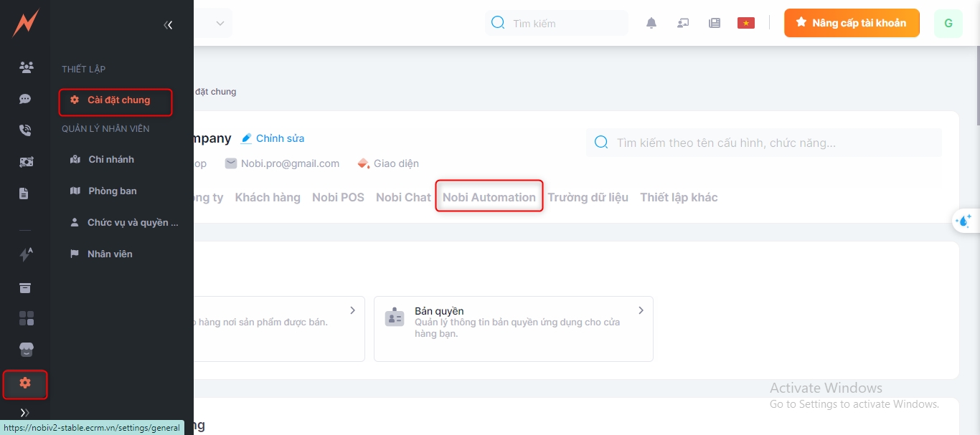Click the phone call icon in sidebar

(26, 130)
